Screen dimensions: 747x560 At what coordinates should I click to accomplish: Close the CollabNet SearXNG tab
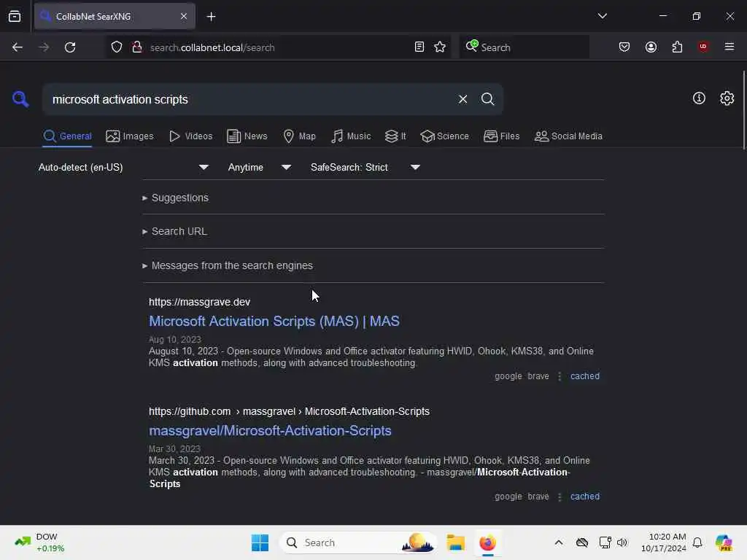coord(184,16)
